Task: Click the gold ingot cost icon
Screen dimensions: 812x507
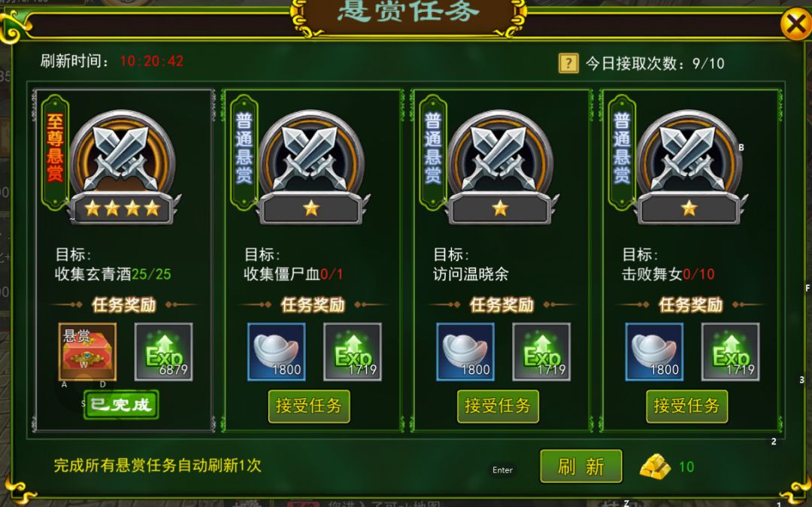Action: point(656,466)
